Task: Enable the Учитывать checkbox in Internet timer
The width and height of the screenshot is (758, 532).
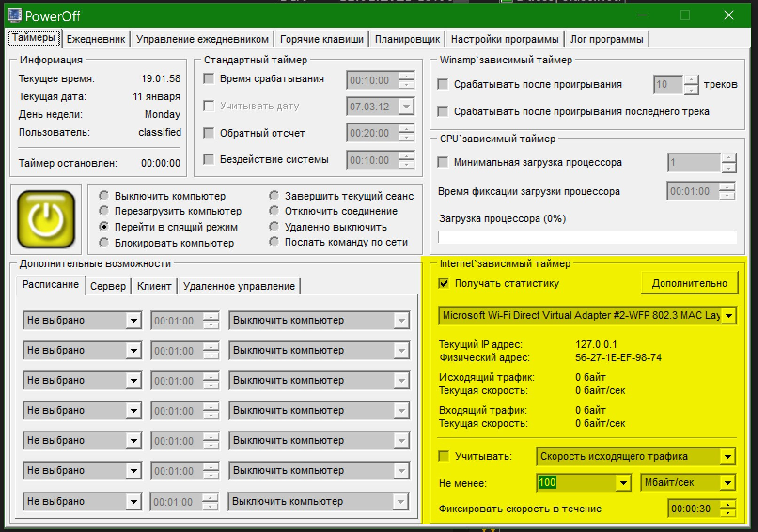Action: click(444, 456)
